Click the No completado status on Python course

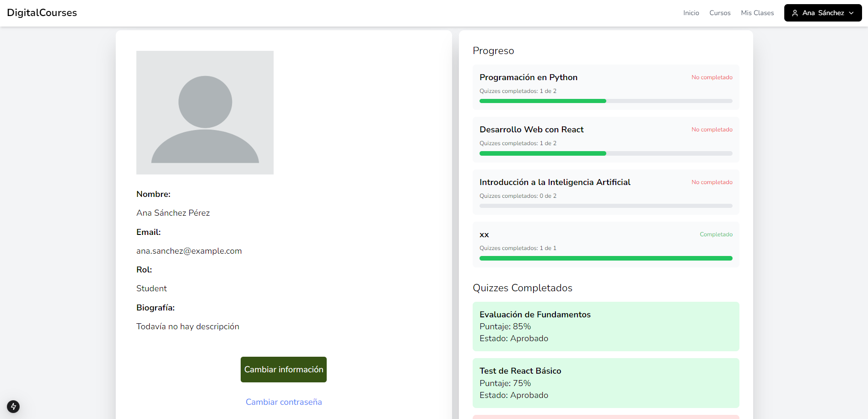[712, 77]
